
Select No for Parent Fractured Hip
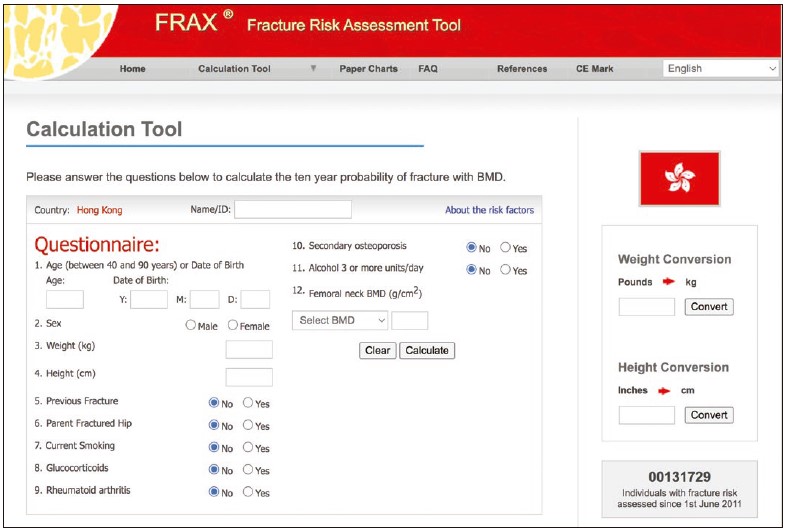(214, 425)
